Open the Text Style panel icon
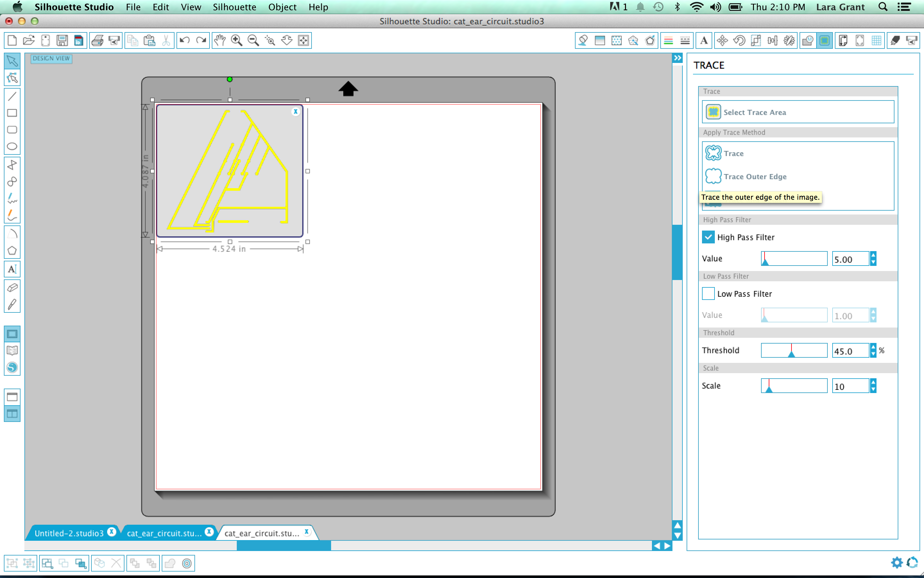The width and height of the screenshot is (924, 578). (704, 40)
